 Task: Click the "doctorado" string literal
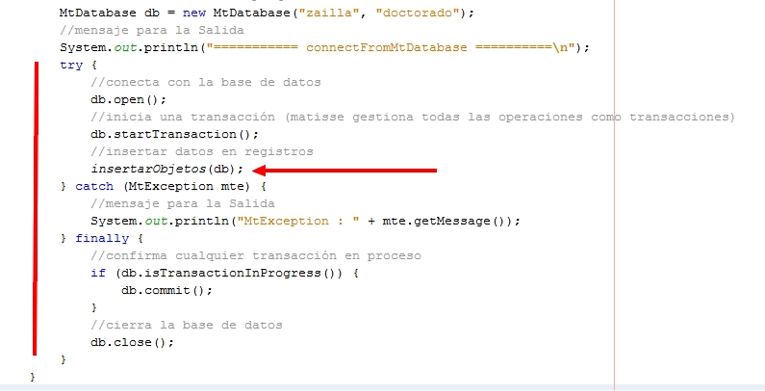(418, 13)
